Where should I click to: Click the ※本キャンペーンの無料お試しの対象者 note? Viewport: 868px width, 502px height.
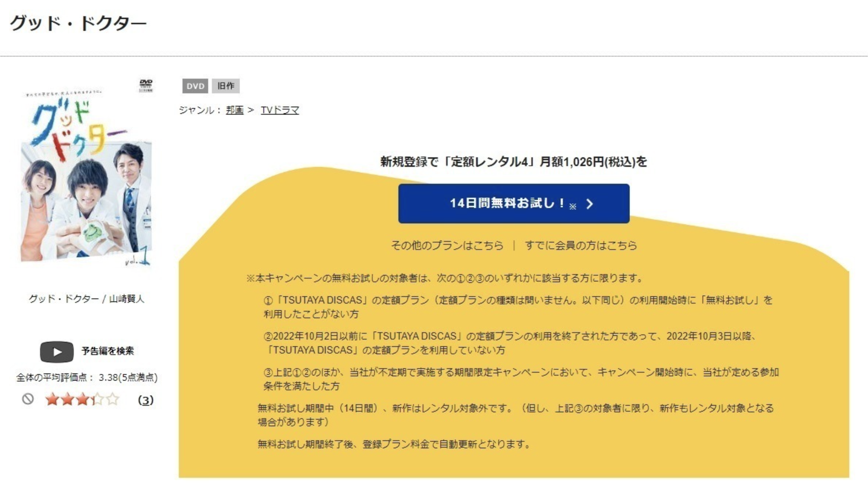click(x=445, y=278)
